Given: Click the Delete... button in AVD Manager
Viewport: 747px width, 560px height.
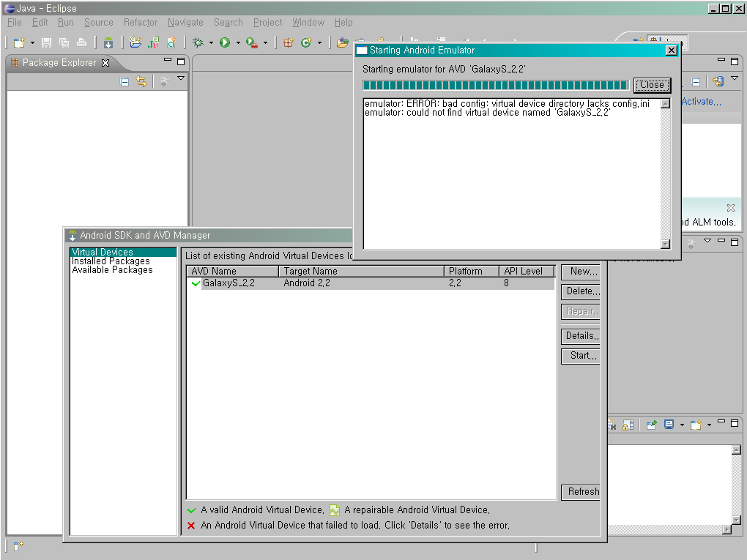Looking at the screenshot, I should point(581,291).
